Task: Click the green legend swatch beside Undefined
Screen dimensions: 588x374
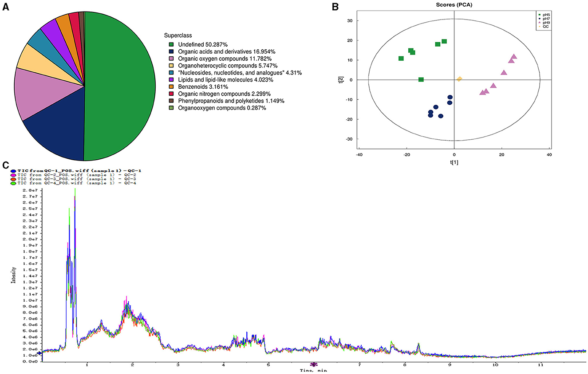Action: [171, 44]
